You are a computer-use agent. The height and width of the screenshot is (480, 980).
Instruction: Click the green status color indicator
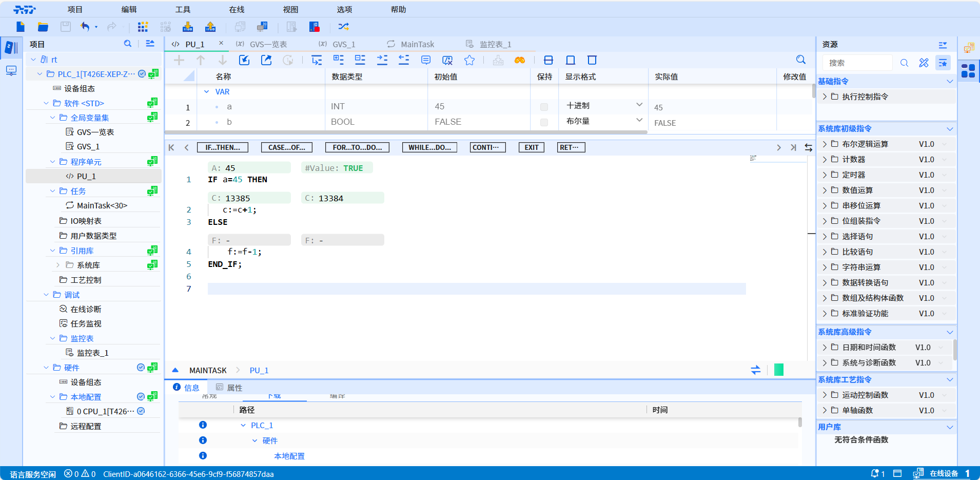(778, 370)
